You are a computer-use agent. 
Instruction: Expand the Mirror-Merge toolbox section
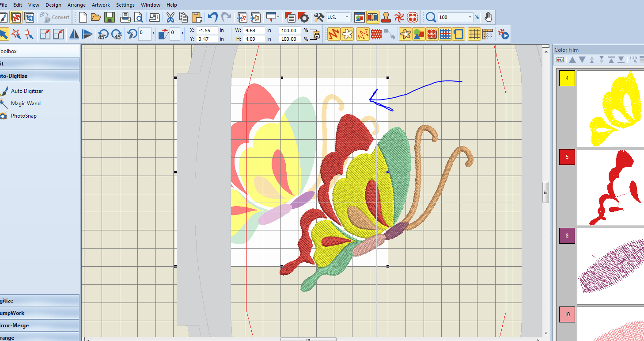click(x=40, y=325)
